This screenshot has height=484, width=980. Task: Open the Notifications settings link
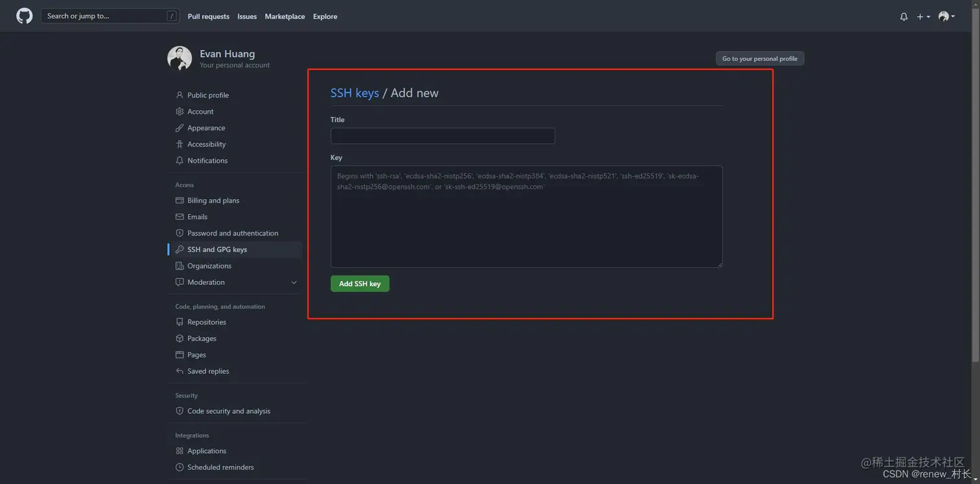(207, 160)
